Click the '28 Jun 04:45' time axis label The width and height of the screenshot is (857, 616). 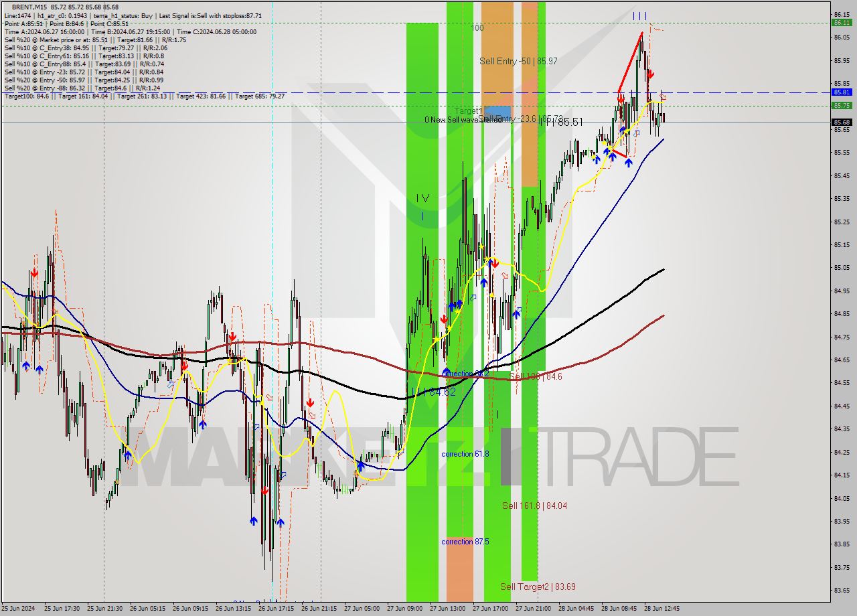[x=576, y=609]
